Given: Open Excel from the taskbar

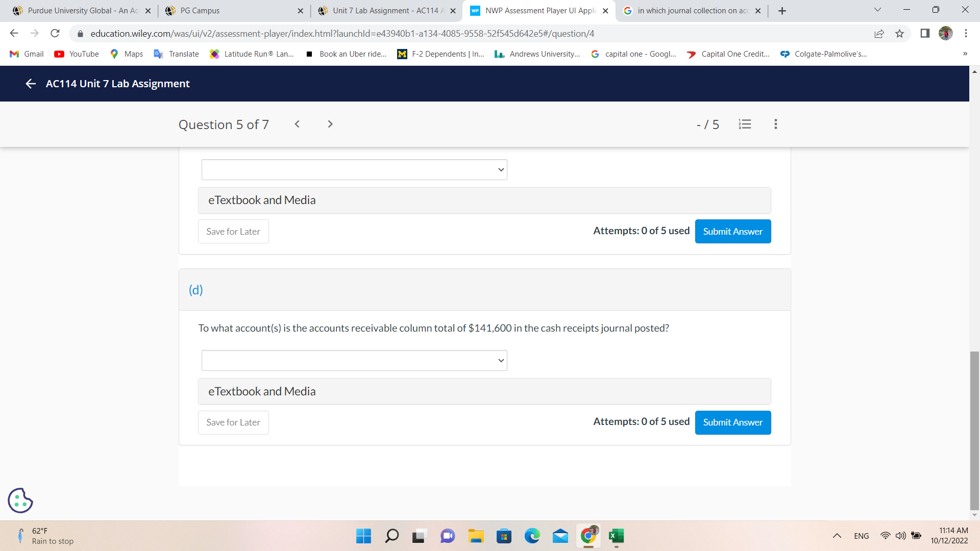Looking at the screenshot, I should click(x=616, y=536).
